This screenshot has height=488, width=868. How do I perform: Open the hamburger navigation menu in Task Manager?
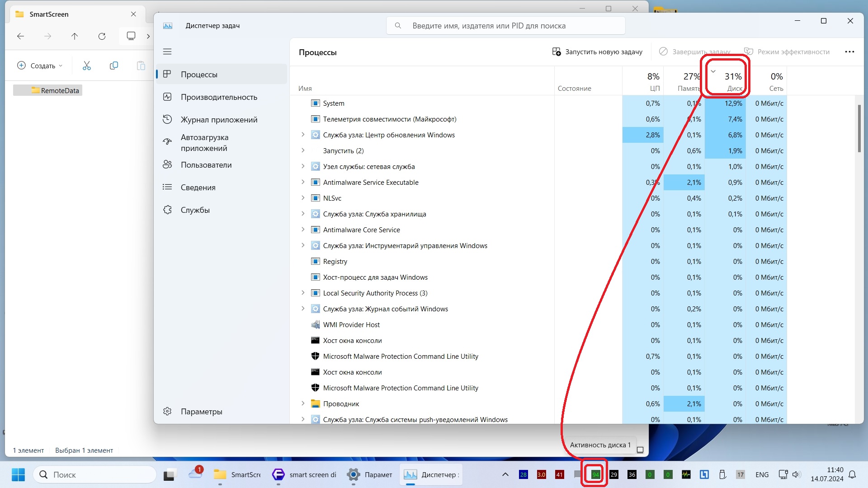click(x=167, y=52)
